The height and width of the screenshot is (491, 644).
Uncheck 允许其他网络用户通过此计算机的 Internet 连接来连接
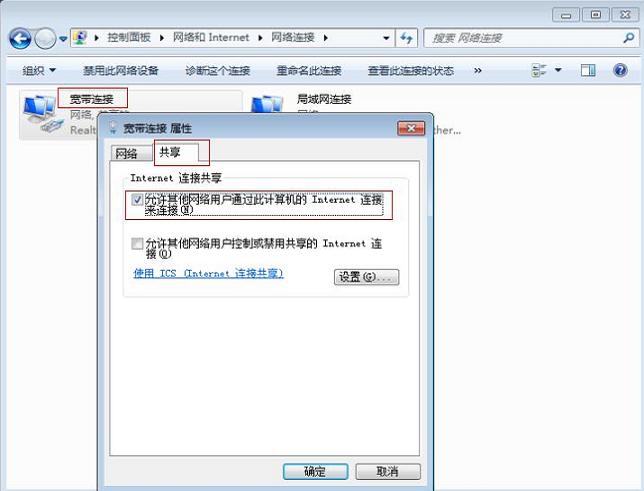tap(137, 200)
